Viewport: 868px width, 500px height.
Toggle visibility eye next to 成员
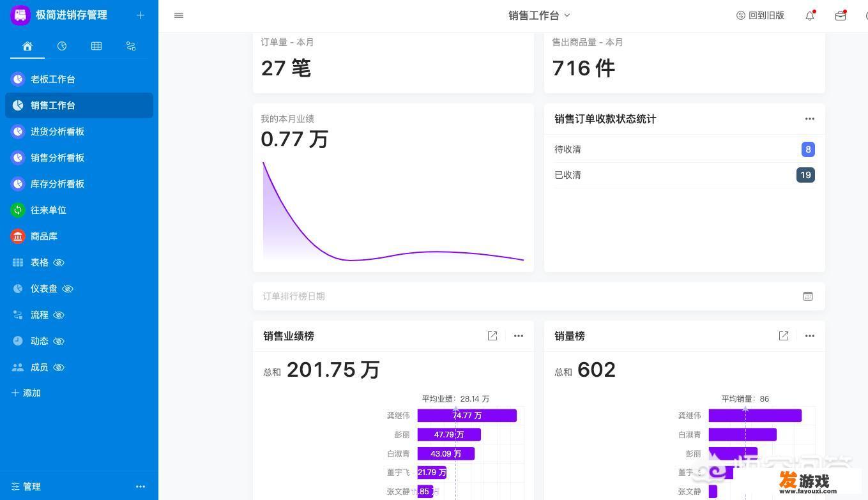[59, 367]
